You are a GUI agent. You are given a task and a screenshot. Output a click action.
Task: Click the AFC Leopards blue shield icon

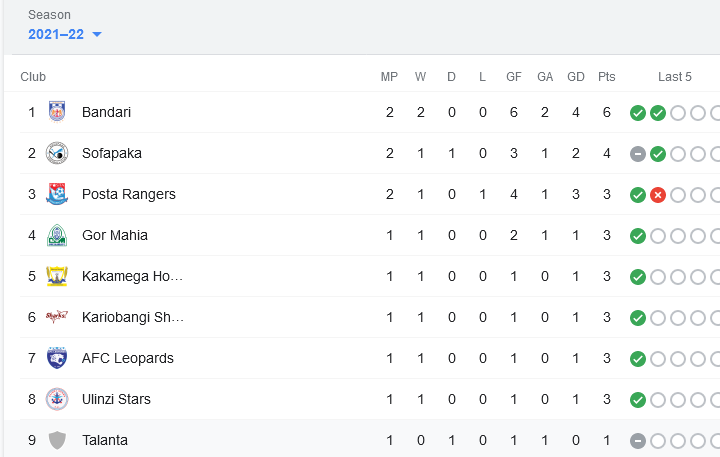57,358
